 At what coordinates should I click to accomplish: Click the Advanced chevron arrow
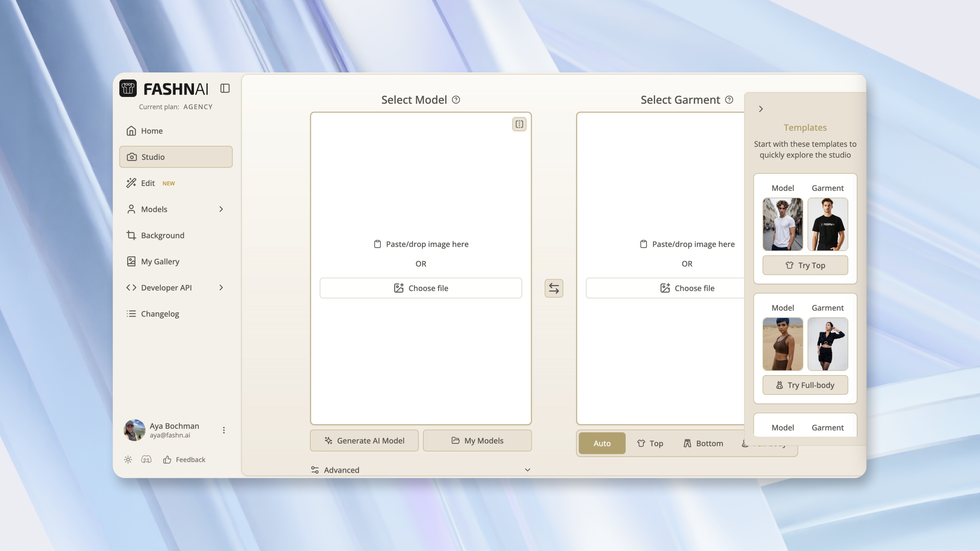pos(527,470)
